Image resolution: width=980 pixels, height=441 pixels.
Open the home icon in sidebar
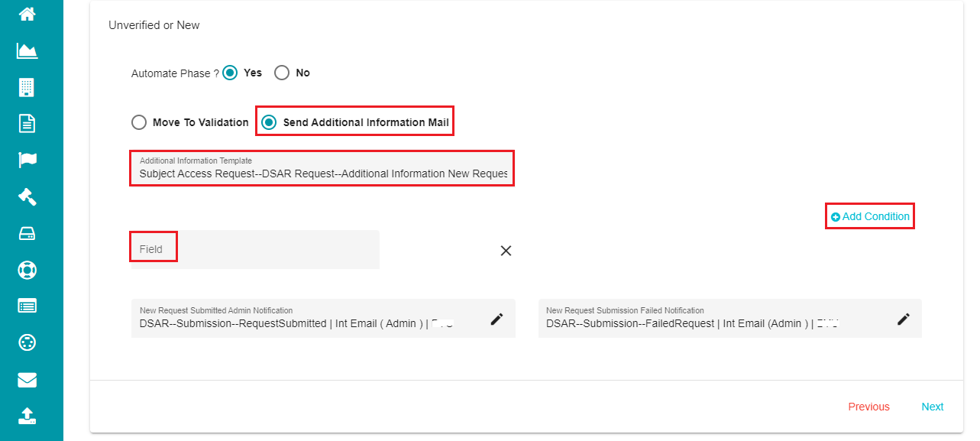pos(27,14)
